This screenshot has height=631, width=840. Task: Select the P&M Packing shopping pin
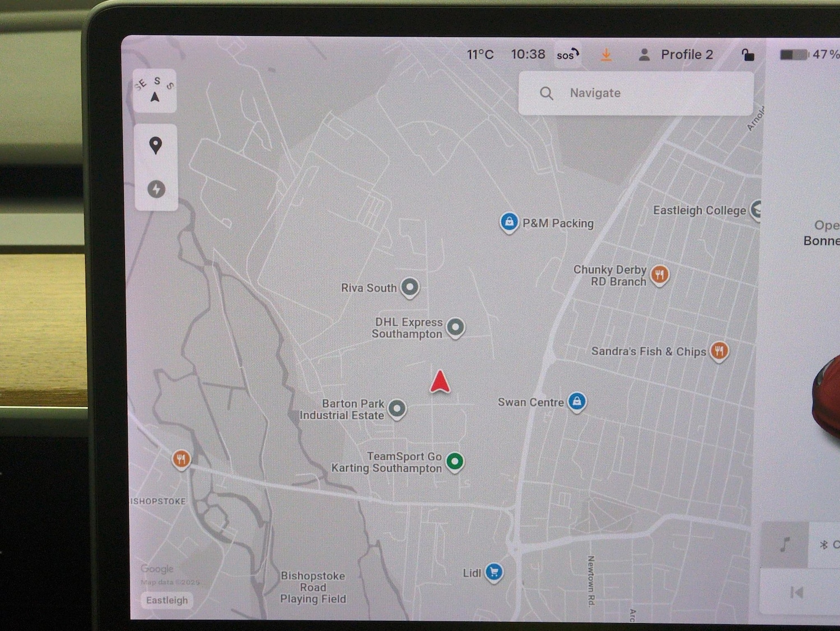coord(508,222)
